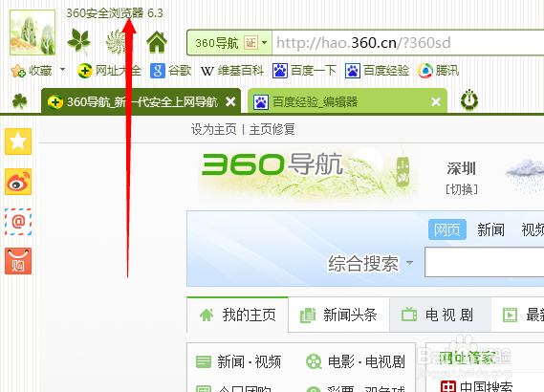Click the 设为主页 link
Image resolution: width=544 pixels, height=392 pixels.
[x=214, y=129]
